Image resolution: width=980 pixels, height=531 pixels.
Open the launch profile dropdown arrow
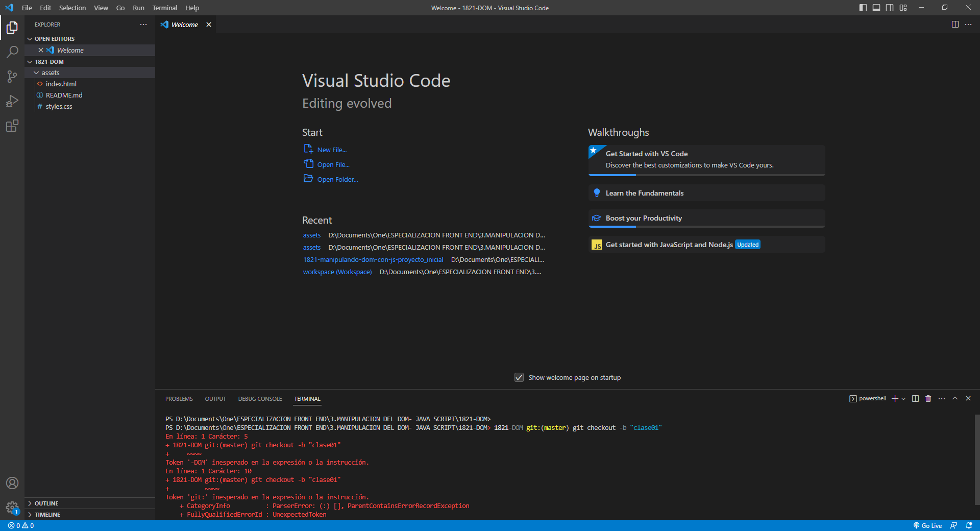[x=903, y=399]
